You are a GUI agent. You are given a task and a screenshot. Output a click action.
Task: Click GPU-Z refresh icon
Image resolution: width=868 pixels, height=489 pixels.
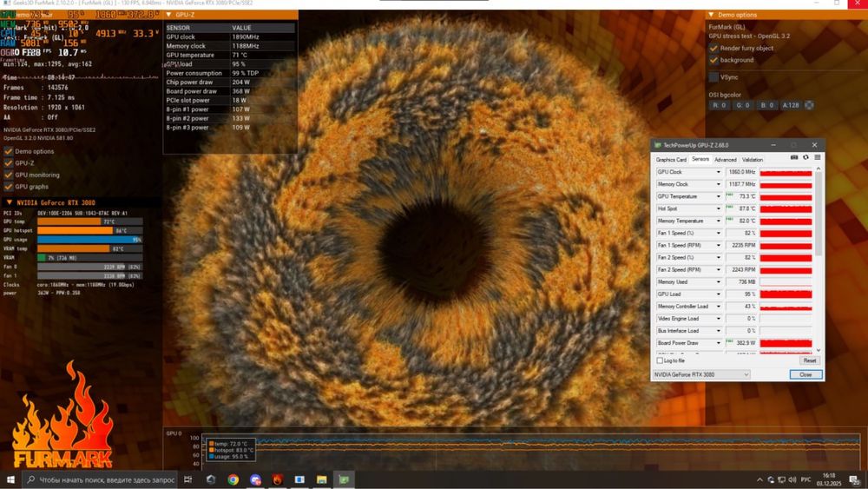coord(806,158)
